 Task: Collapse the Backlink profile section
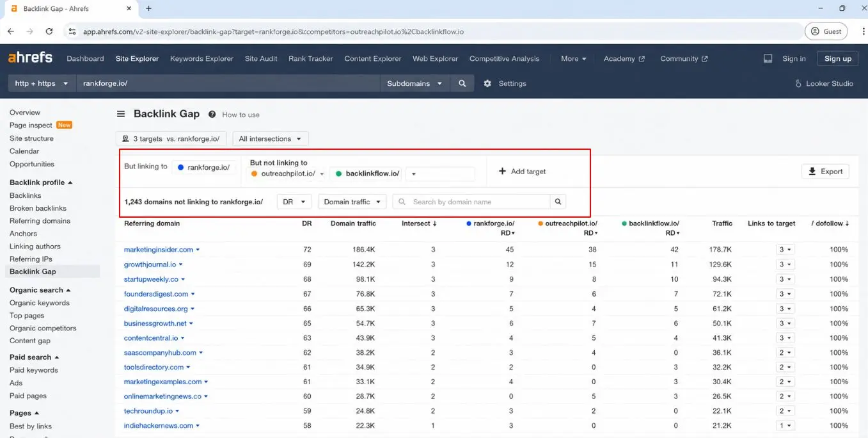41,182
